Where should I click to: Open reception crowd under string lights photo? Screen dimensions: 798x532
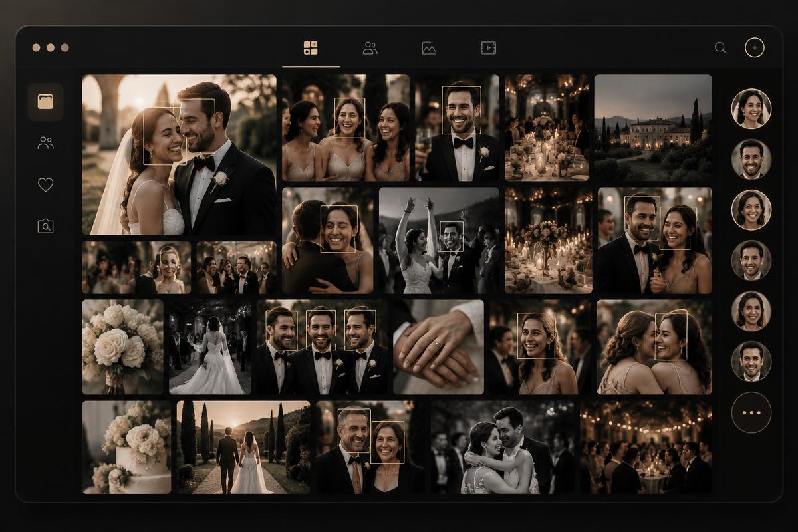[x=646, y=447]
